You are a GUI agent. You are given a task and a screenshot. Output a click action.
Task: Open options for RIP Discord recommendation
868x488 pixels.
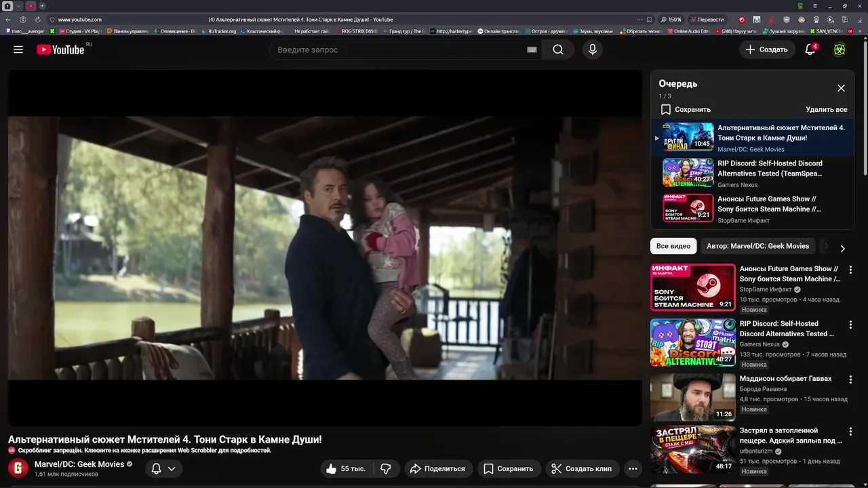tap(850, 325)
